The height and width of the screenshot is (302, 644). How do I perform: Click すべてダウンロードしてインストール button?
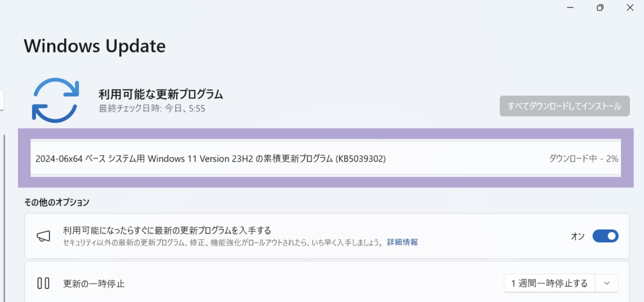[x=564, y=106]
